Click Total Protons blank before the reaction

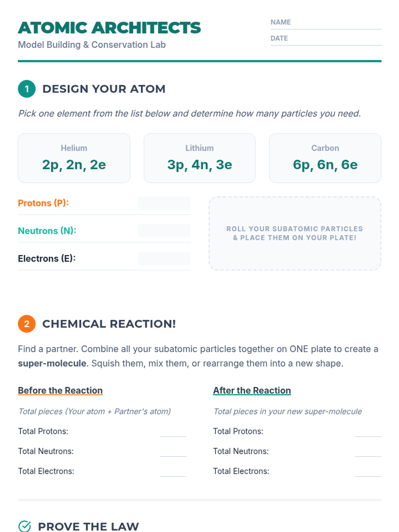tap(173, 432)
